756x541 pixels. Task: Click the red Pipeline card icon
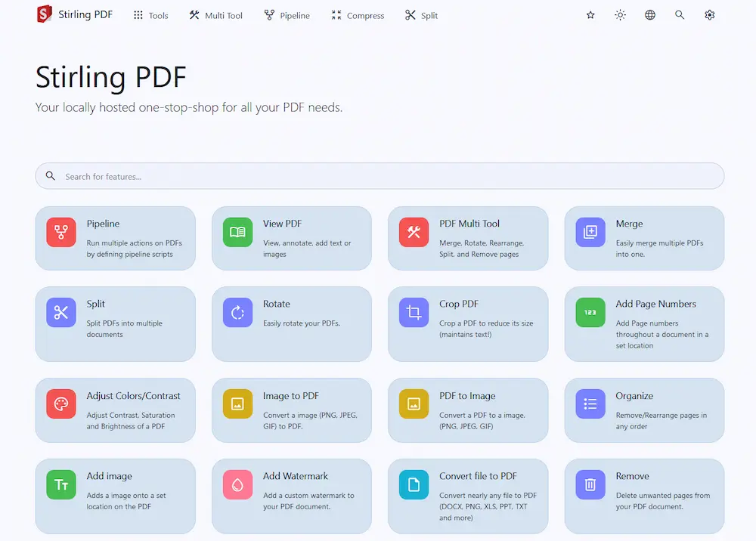tap(61, 232)
